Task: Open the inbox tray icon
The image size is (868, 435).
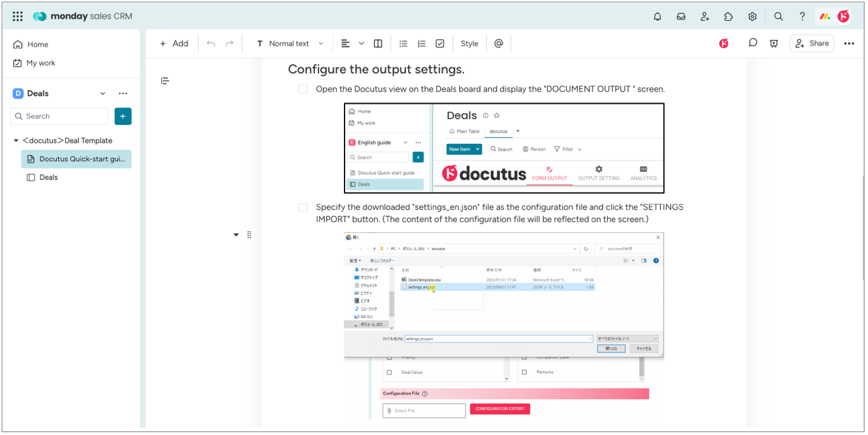Action: click(x=681, y=17)
